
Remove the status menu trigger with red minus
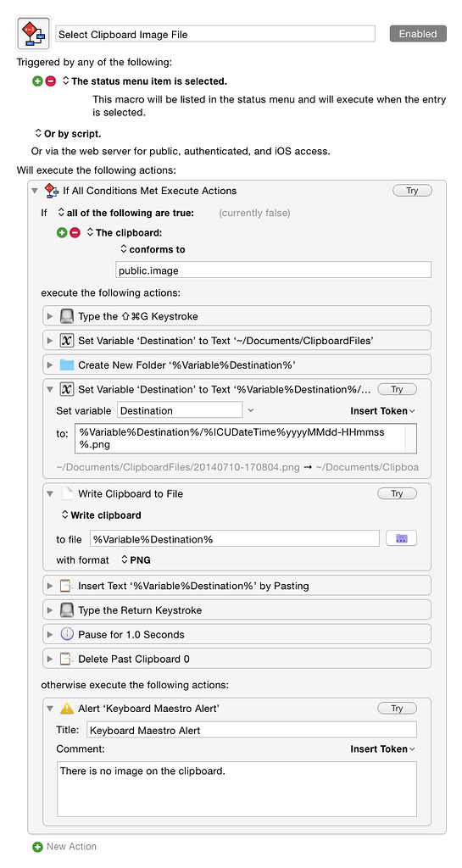(x=51, y=81)
